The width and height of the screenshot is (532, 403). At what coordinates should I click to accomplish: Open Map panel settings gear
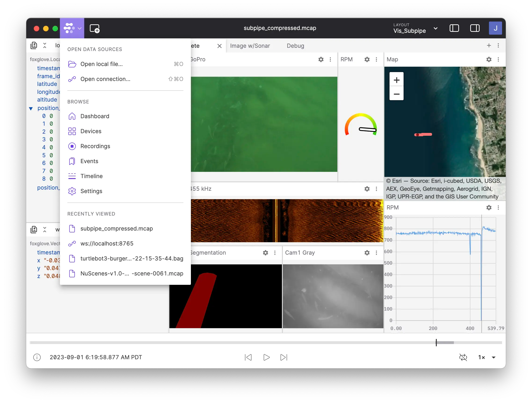489,59
